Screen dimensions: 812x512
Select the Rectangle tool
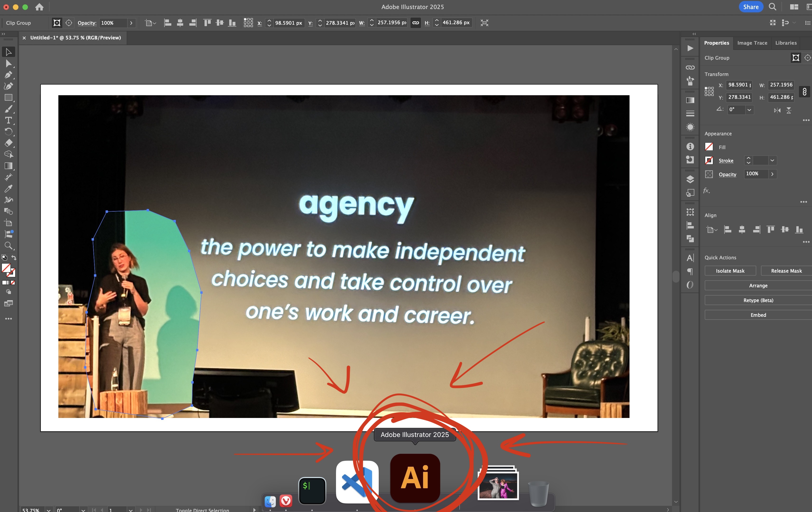(9, 98)
